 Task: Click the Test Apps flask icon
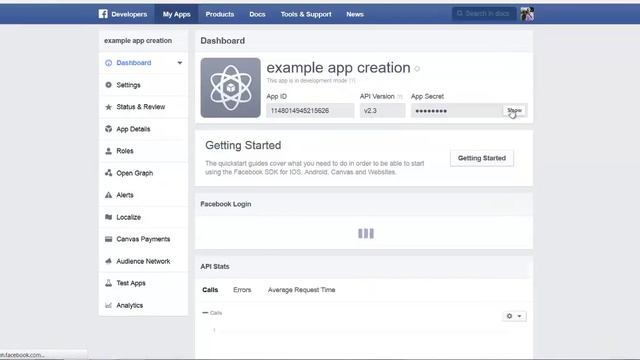(108, 283)
